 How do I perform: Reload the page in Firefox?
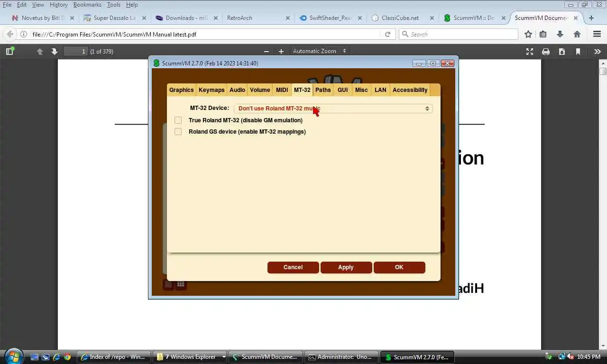coord(387,34)
